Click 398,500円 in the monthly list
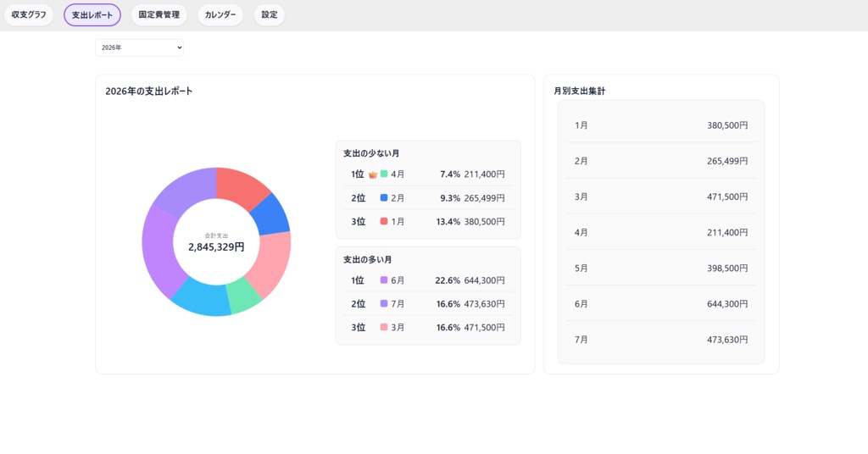The image size is (868, 454). pyautogui.click(x=727, y=269)
